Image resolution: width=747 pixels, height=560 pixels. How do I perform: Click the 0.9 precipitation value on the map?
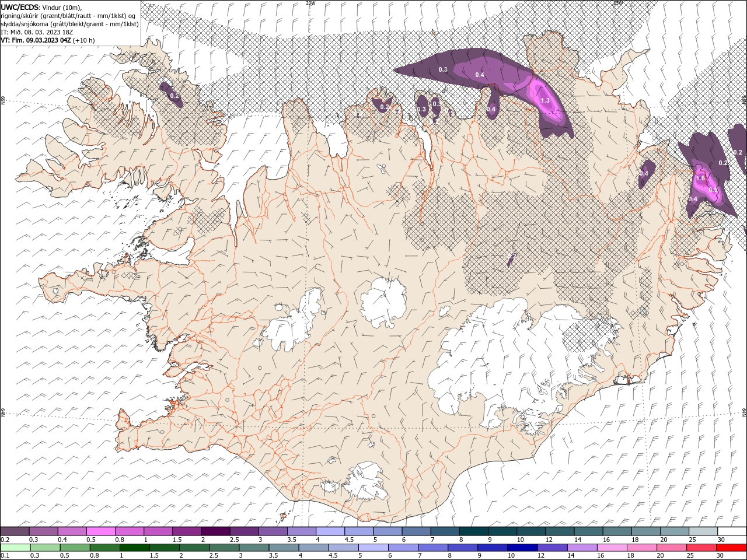(713, 190)
